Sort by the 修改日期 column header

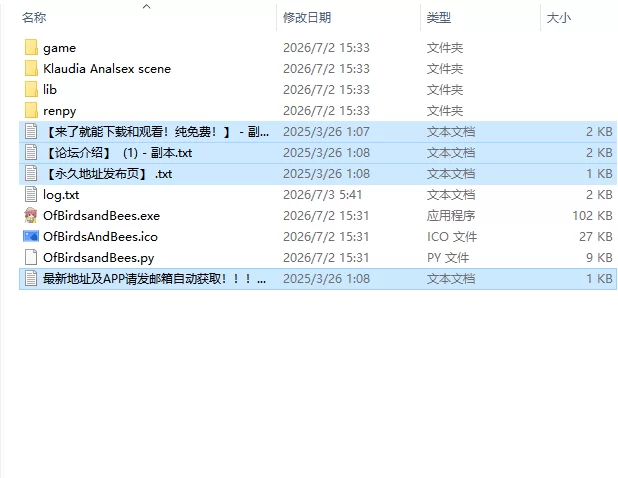click(307, 17)
